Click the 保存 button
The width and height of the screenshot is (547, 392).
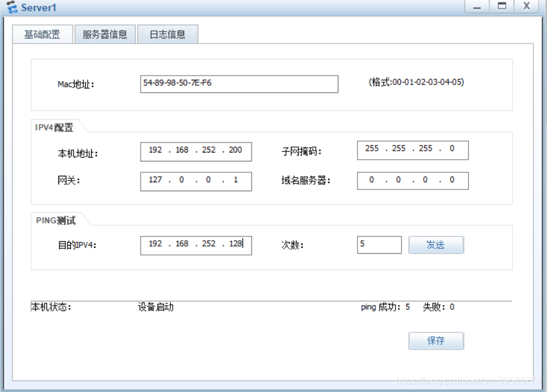[x=436, y=341]
